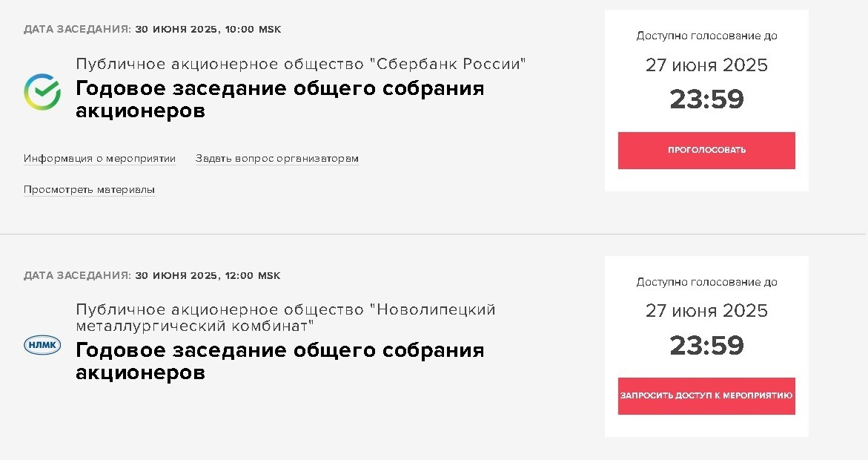Click 27 июня 2025 in НЛМК voting card
This screenshot has height=460, width=868.
tap(706, 311)
